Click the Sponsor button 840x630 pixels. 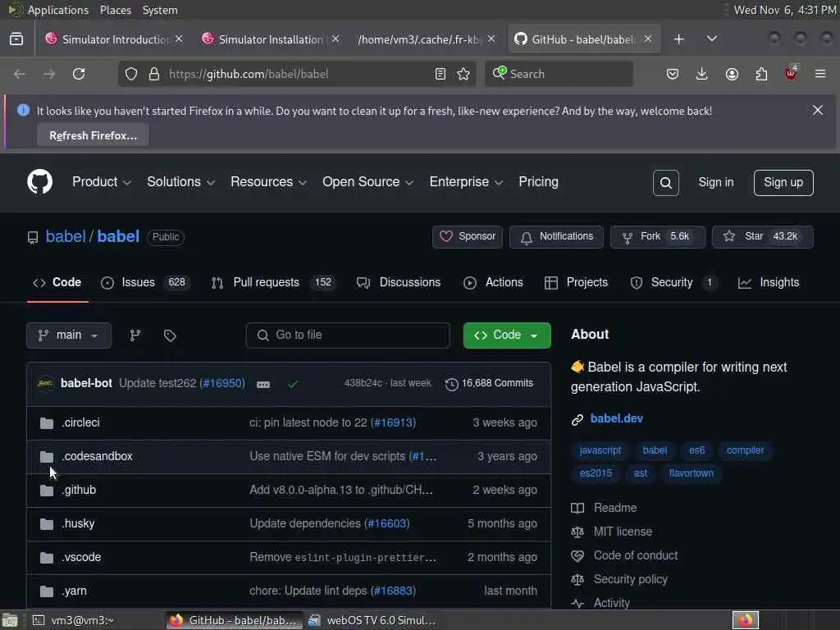point(467,237)
